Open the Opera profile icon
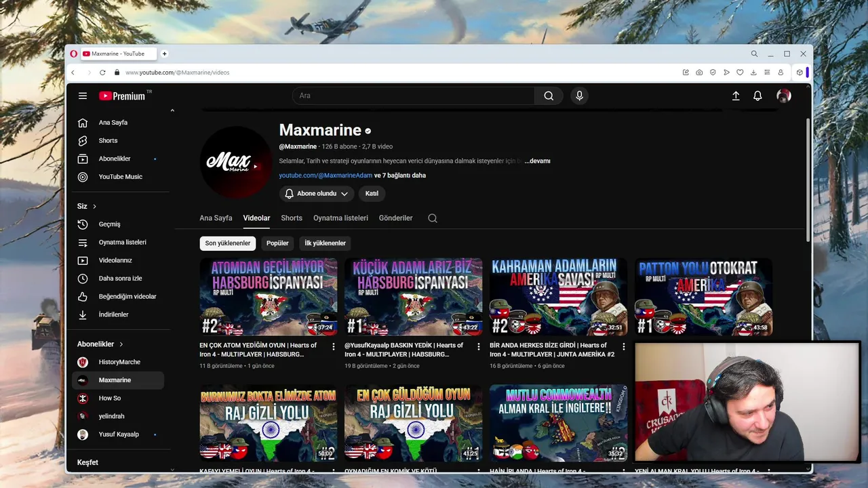Image resolution: width=868 pixels, height=488 pixels. coord(781,73)
